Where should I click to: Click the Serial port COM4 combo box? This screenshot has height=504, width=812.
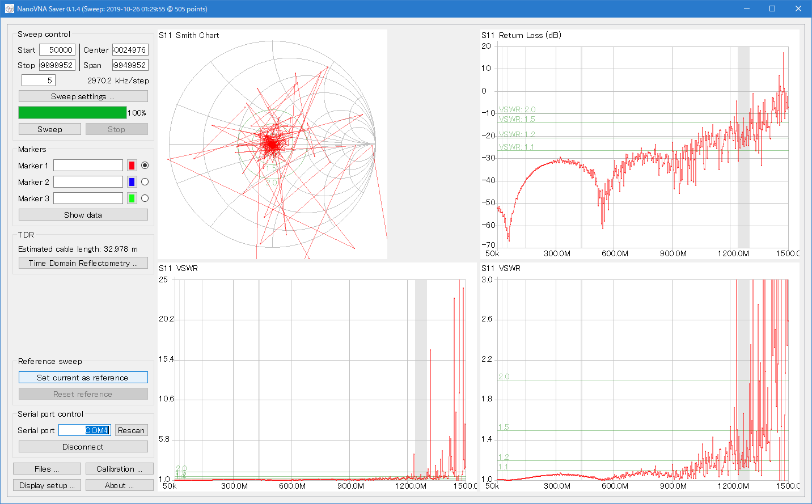tap(84, 430)
